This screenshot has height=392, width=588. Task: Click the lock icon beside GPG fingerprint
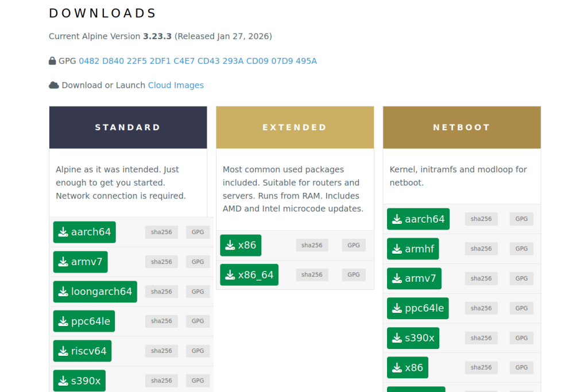tap(53, 61)
